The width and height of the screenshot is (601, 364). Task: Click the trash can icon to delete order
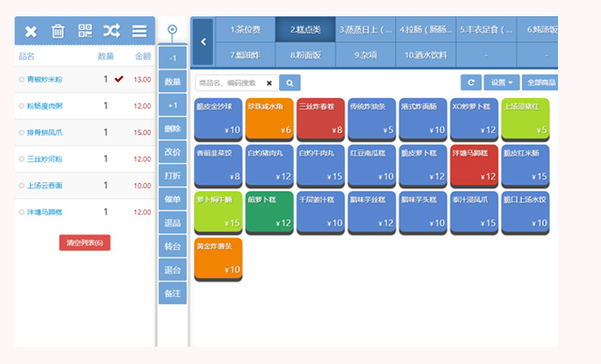(58, 31)
